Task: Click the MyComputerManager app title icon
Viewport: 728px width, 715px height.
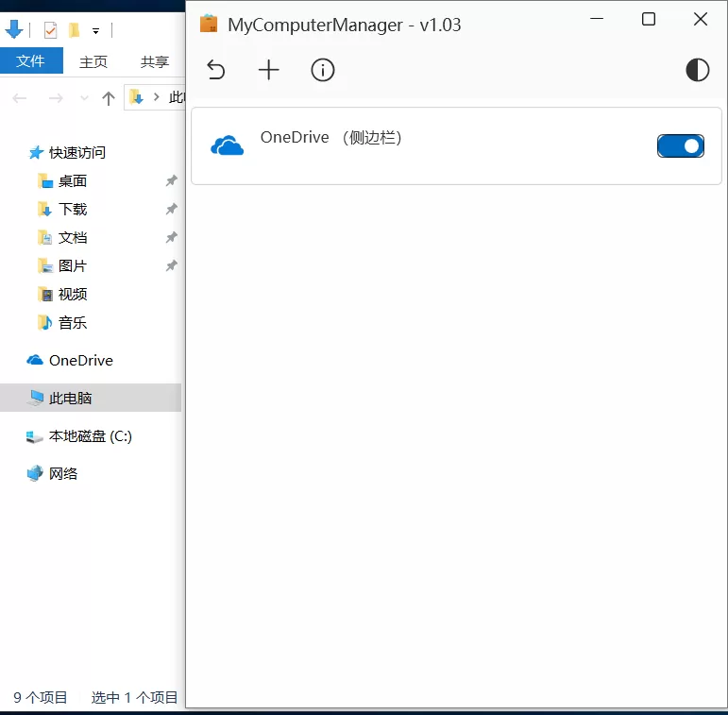Action: [209, 24]
